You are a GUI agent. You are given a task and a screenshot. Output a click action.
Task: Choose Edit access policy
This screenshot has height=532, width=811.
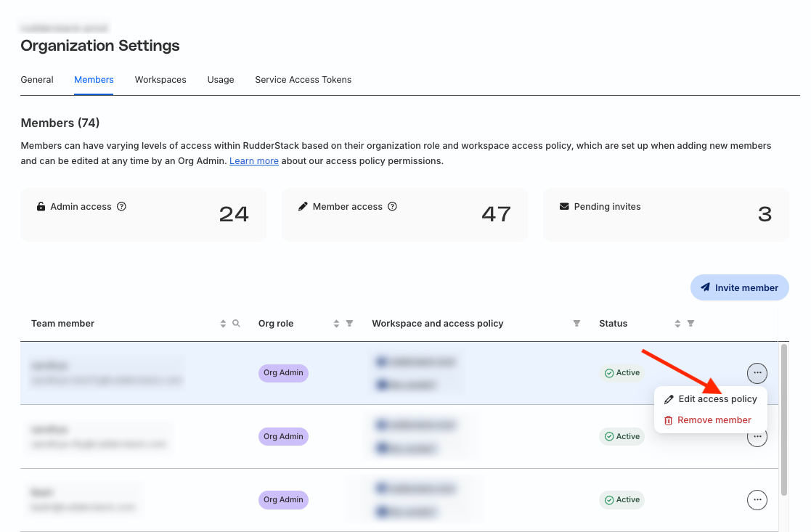[x=711, y=399]
